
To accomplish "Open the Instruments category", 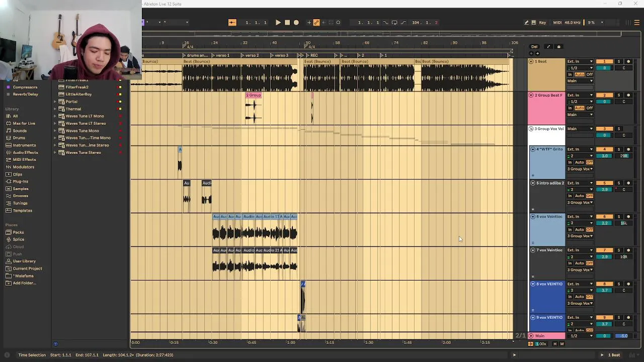I will point(24,145).
